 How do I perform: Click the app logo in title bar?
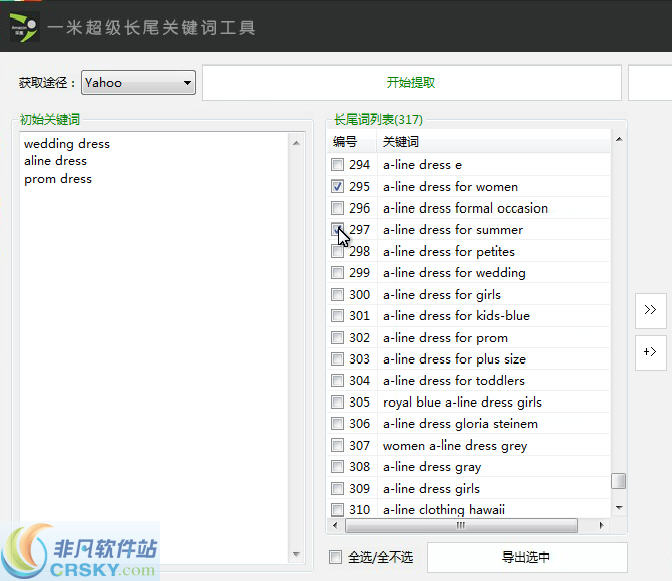click(x=24, y=27)
